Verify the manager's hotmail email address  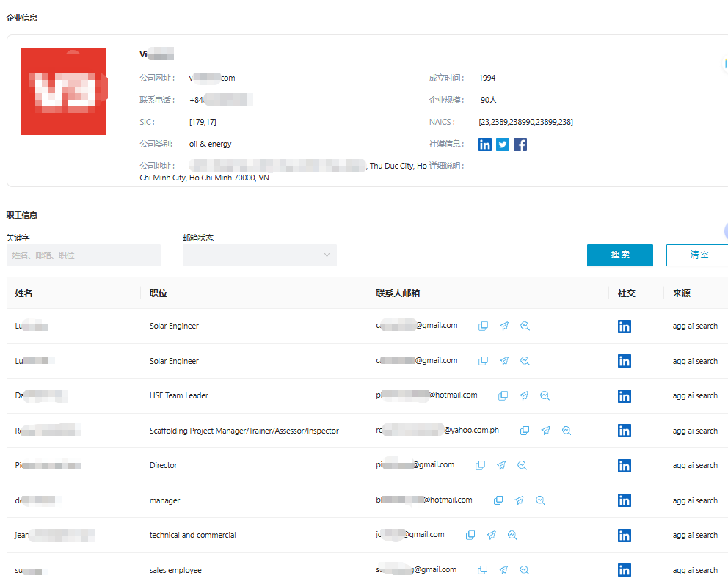click(540, 500)
